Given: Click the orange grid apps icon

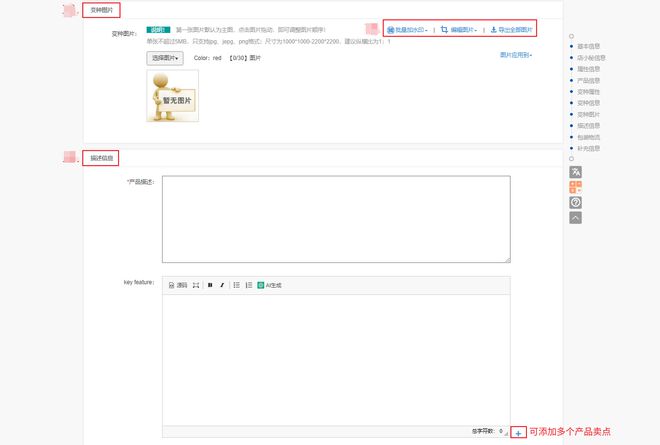Looking at the screenshot, I should (x=575, y=187).
